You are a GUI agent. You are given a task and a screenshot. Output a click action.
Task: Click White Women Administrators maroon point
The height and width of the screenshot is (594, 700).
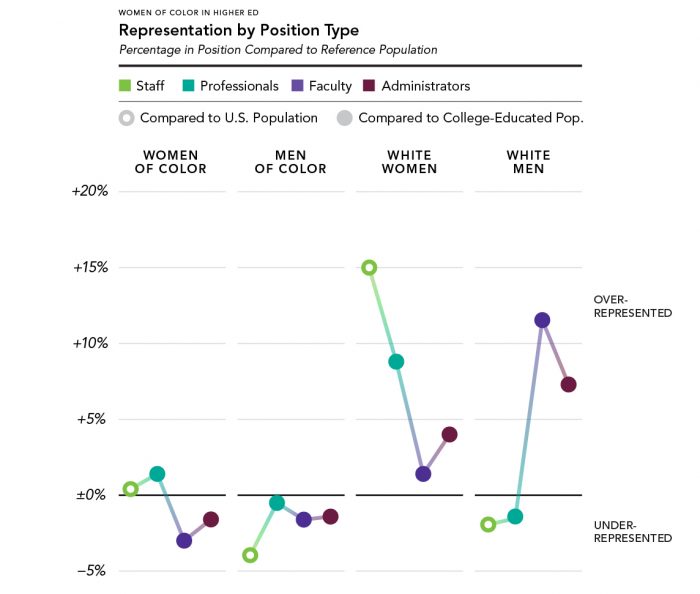(449, 434)
